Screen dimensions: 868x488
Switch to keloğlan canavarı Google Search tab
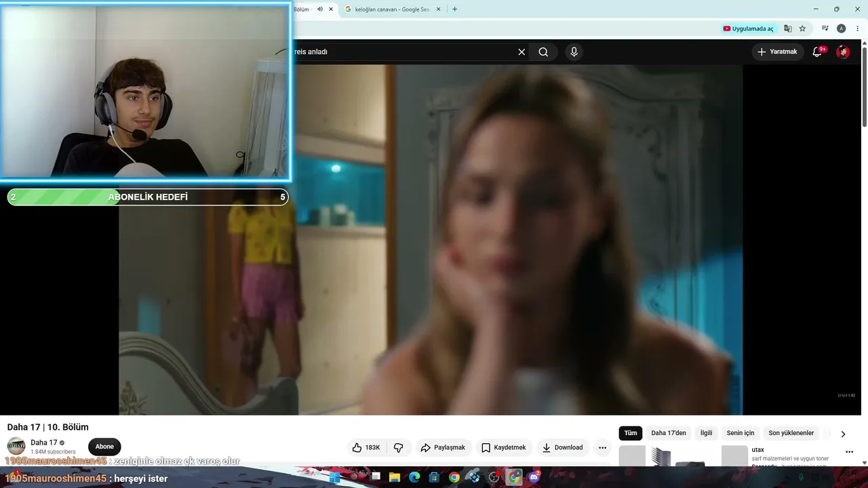pos(393,9)
